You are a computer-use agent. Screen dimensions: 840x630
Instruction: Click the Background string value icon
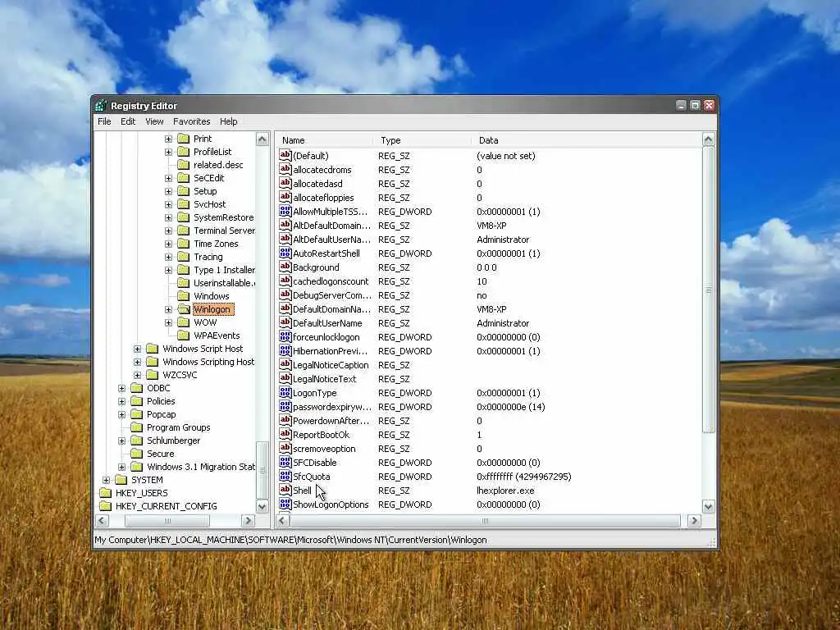click(x=285, y=267)
